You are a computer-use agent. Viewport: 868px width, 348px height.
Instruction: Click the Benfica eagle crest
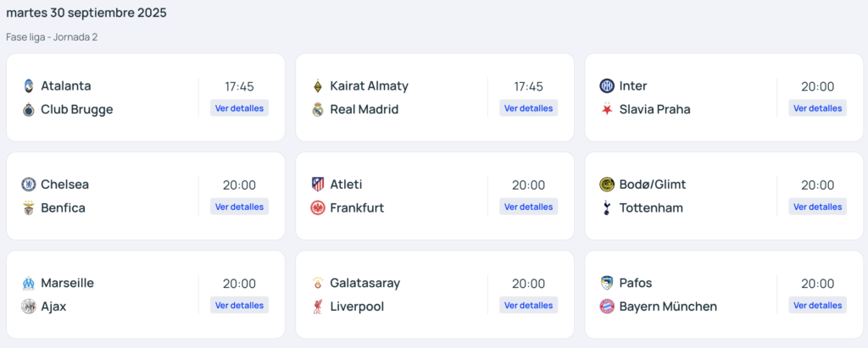[29, 208]
